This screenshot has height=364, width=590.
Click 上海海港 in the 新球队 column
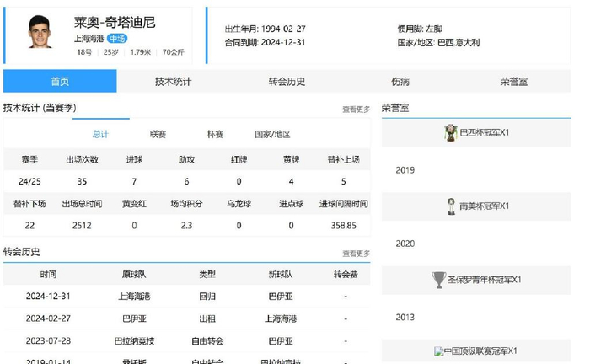tap(281, 318)
